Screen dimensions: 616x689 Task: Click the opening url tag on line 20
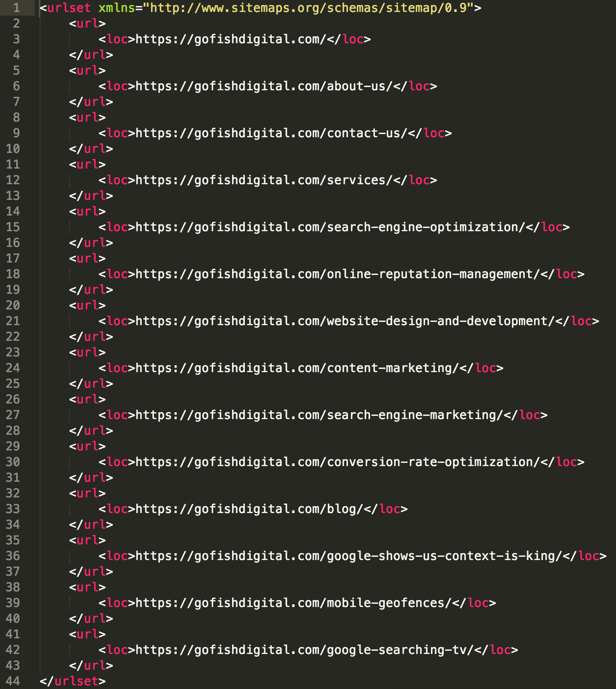[x=87, y=305]
